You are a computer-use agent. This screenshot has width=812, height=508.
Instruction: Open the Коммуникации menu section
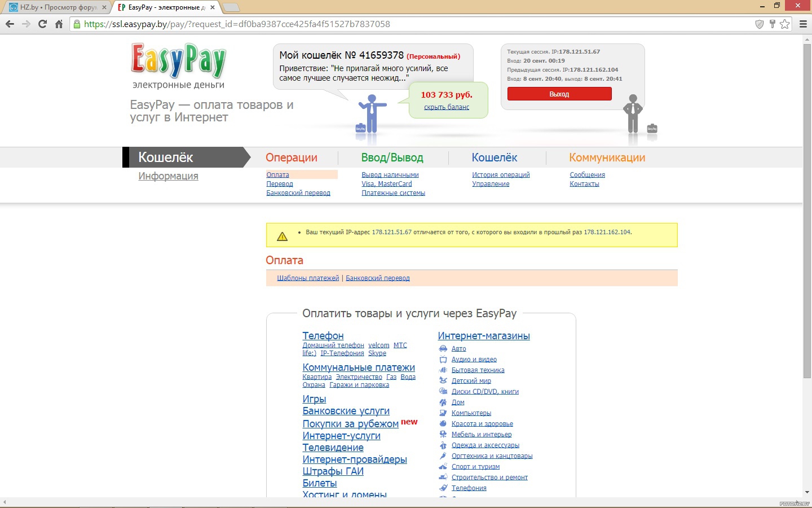607,157
